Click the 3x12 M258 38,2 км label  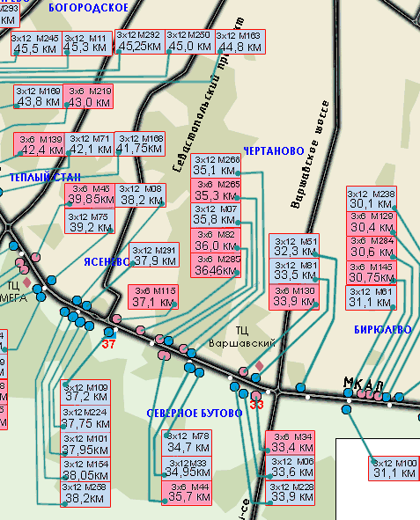[x=85, y=494]
